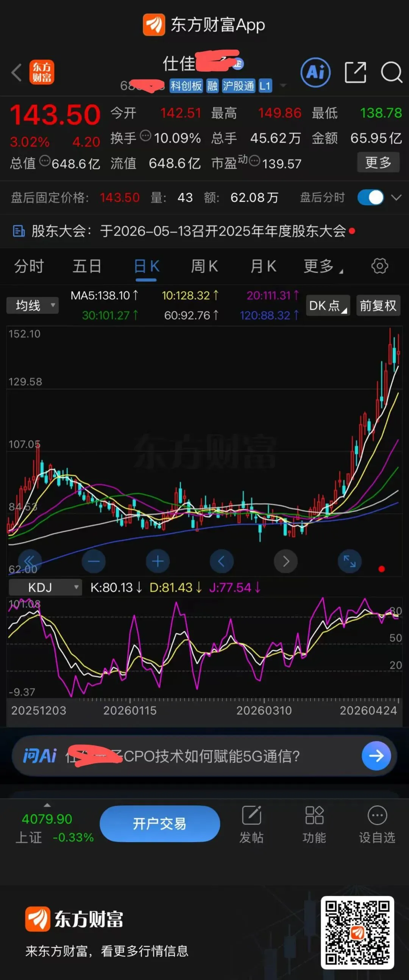The height and width of the screenshot is (980, 409).
Task: Open the 股东大会 announcement link
Action: pos(189,231)
